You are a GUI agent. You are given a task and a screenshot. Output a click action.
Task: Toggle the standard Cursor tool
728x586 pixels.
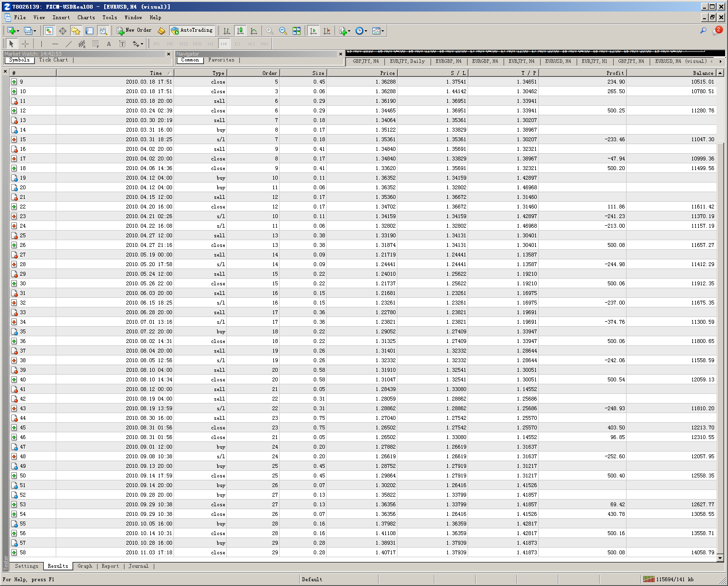pyautogui.click(x=12, y=44)
